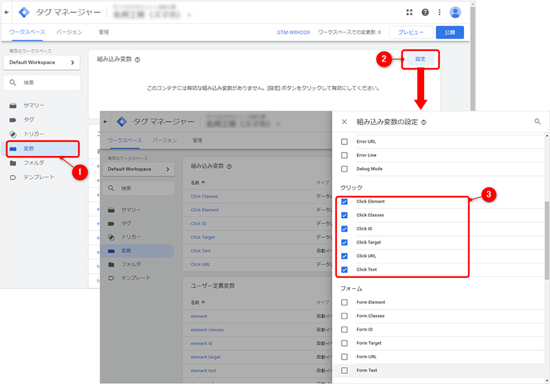This screenshot has height=392, width=550.
Task: Click the タグ tag icon in back window sidebar
Action: (13, 120)
